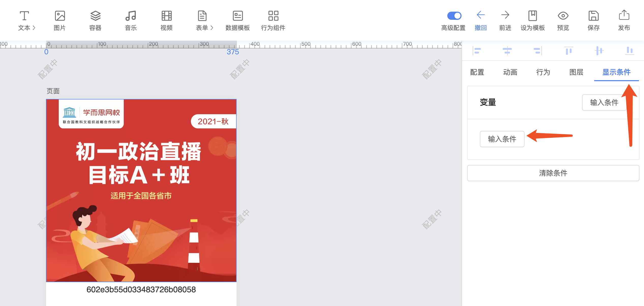Align left using first alignment icon
The image size is (644, 306).
pos(477,51)
